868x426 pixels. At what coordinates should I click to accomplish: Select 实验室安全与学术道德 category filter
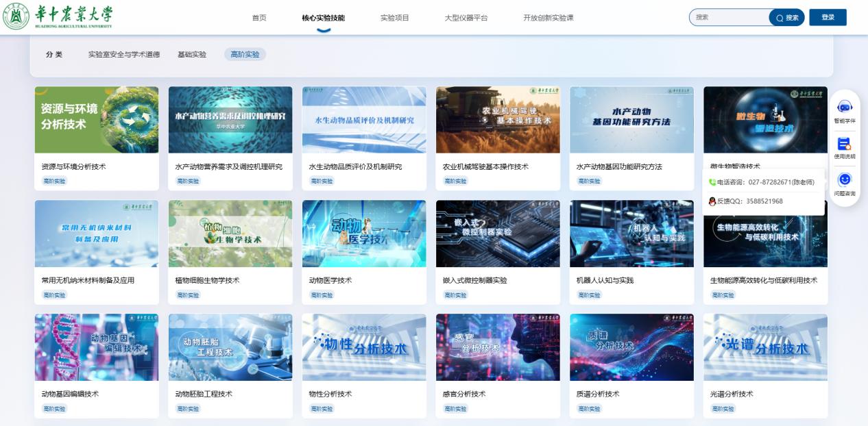coord(124,54)
